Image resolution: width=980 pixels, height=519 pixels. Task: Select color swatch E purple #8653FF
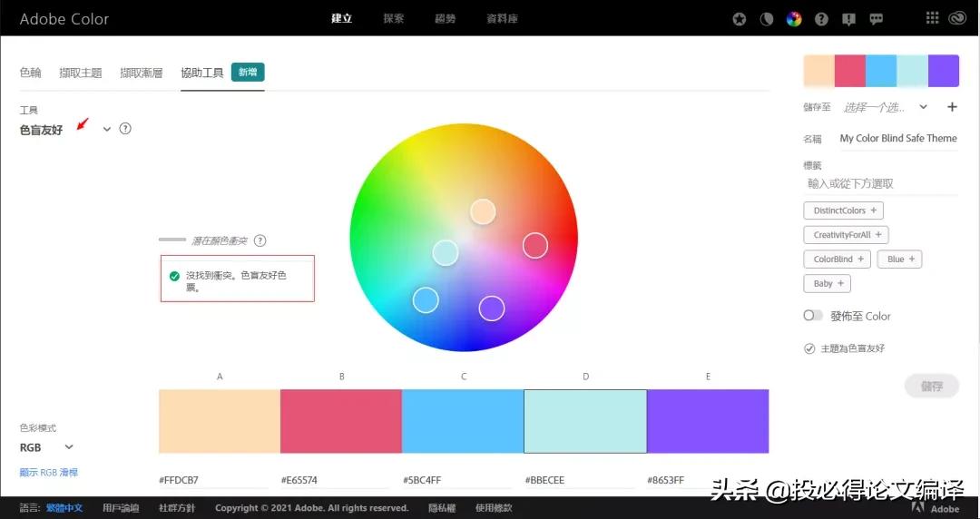pyautogui.click(x=708, y=421)
